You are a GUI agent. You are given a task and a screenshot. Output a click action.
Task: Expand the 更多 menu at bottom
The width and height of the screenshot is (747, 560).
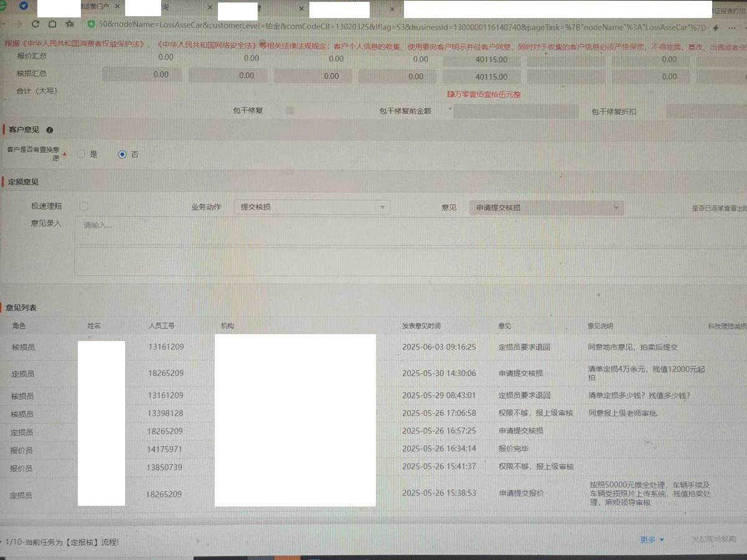(652, 539)
